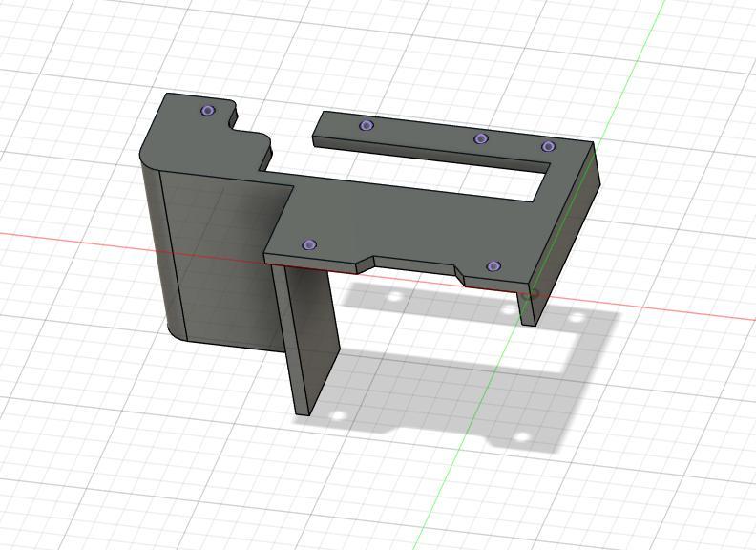Click the hole at narrow arm's free end
Viewport: 756px width, 550px height.
coord(367,126)
